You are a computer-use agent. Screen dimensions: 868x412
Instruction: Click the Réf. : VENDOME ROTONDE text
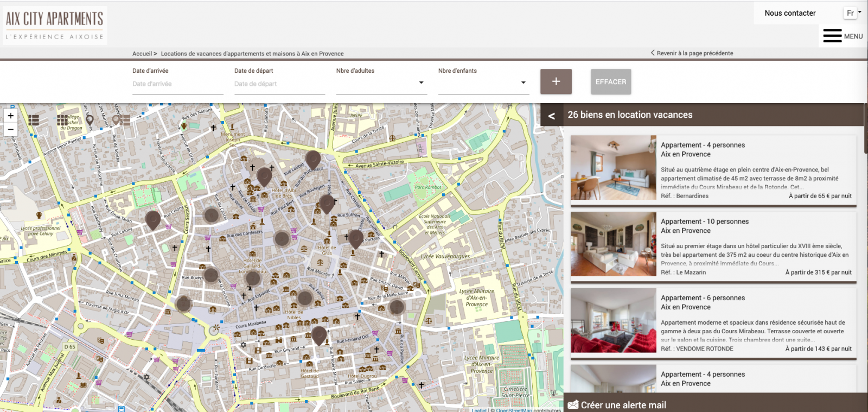[x=697, y=349]
